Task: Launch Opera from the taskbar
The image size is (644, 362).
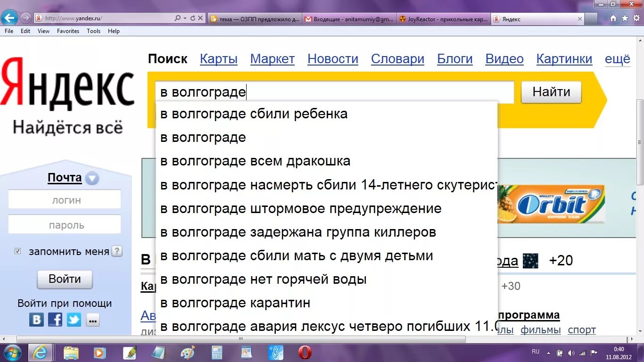Action: (x=305, y=353)
